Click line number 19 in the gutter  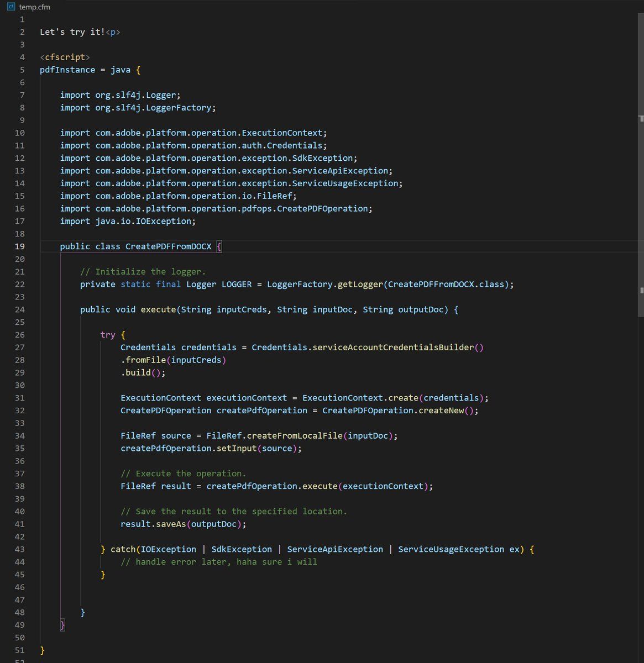click(20, 246)
